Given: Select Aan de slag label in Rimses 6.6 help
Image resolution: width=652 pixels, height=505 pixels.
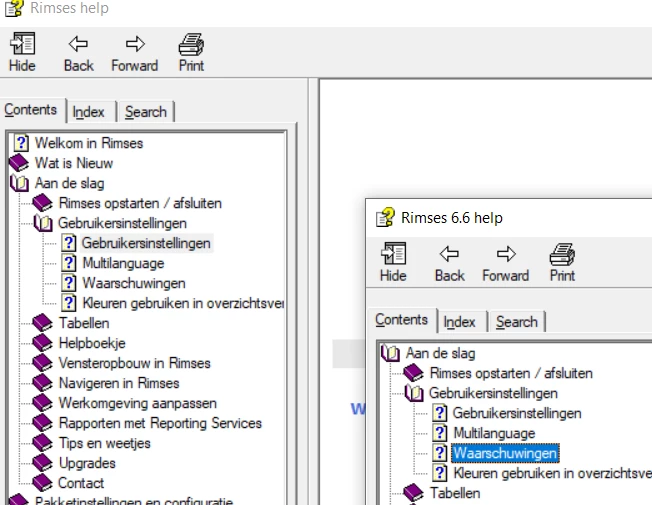Looking at the screenshot, I should coord(440,354).
